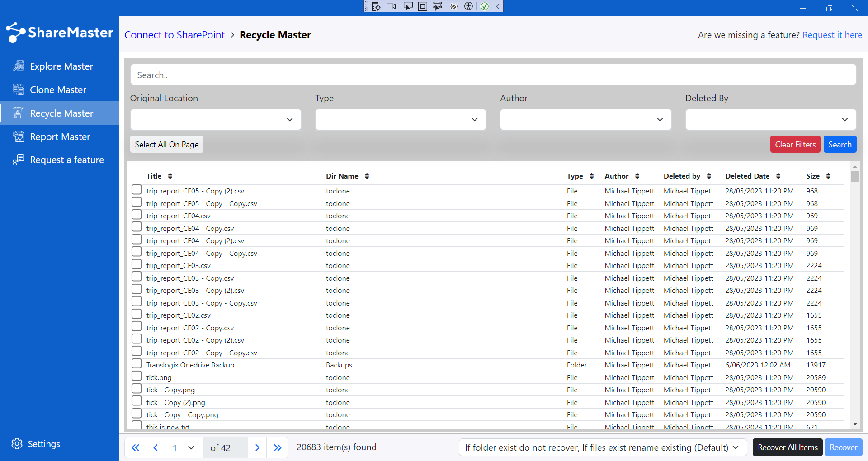This screenshot has height=461, width=868.
Task: Check trip_report_CE03 - Copy - Copy.csv checkbox
Action: coord(137,301)
